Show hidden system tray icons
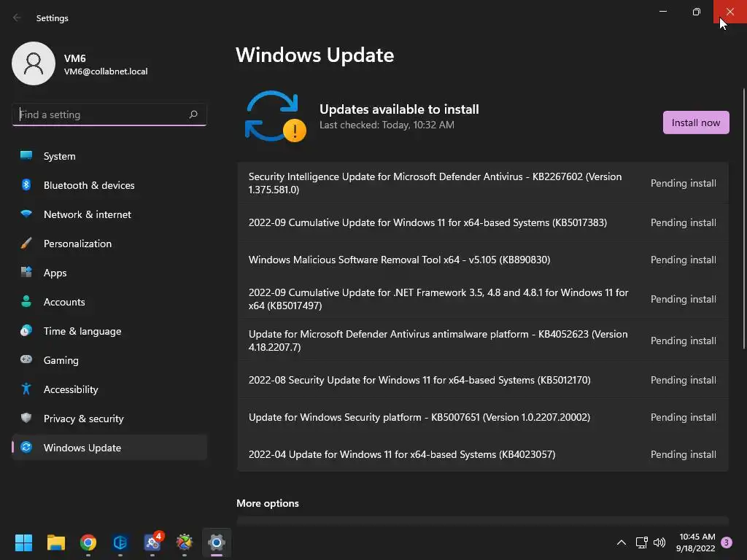Viewport: 747px width, 560px height. tap(622, 542)
